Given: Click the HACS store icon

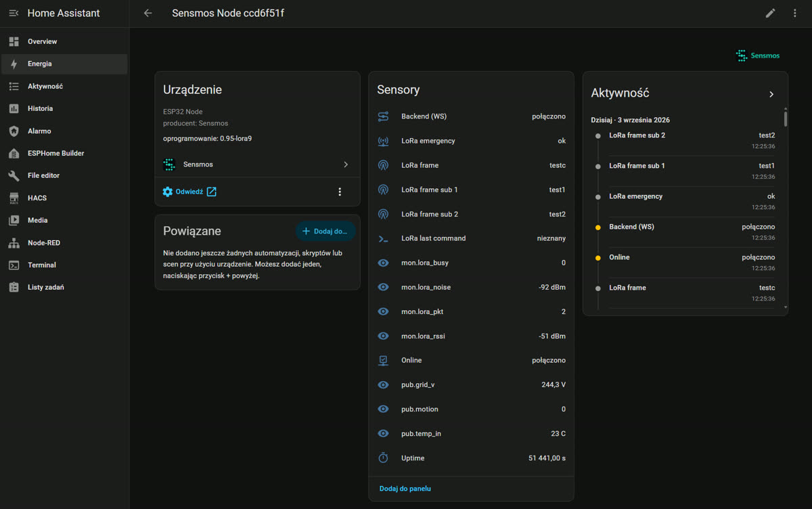Looking at the screenshot, I should tap(14, 198).
